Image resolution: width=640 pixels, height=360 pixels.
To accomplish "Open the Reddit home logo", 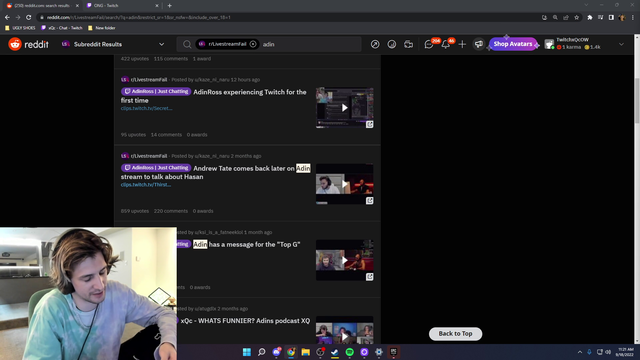I will [x=28, y=44].
